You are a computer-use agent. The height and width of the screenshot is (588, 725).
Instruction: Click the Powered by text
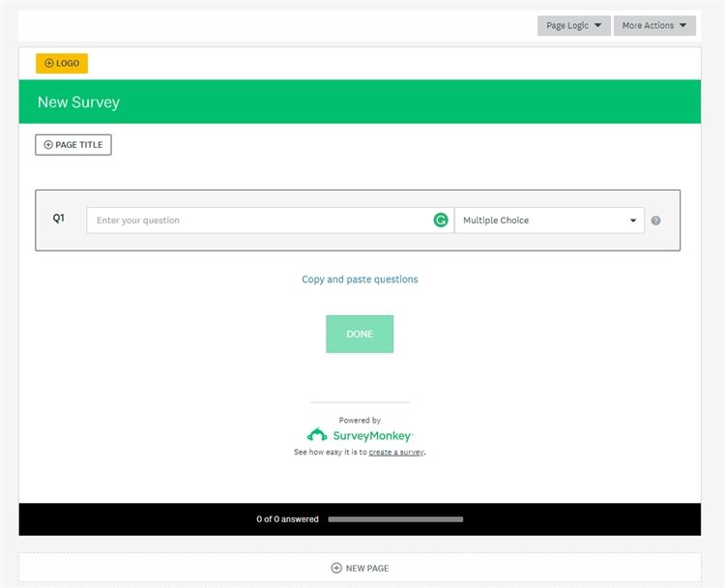click(360, 420)
